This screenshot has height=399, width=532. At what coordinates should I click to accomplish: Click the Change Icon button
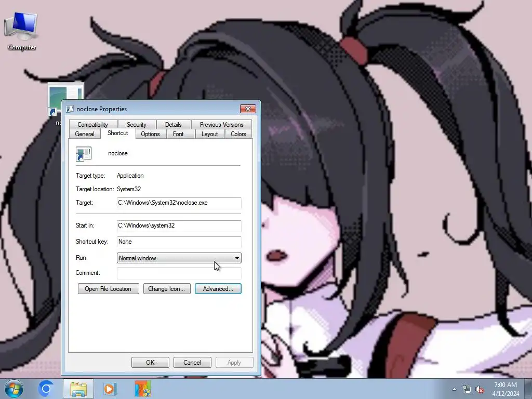tap(167, 289)
